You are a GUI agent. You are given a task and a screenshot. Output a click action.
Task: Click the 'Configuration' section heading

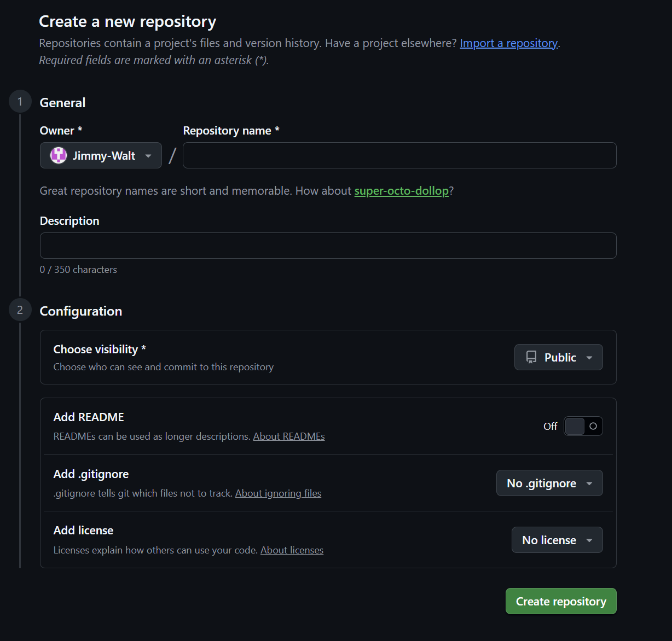pos(81,311)
